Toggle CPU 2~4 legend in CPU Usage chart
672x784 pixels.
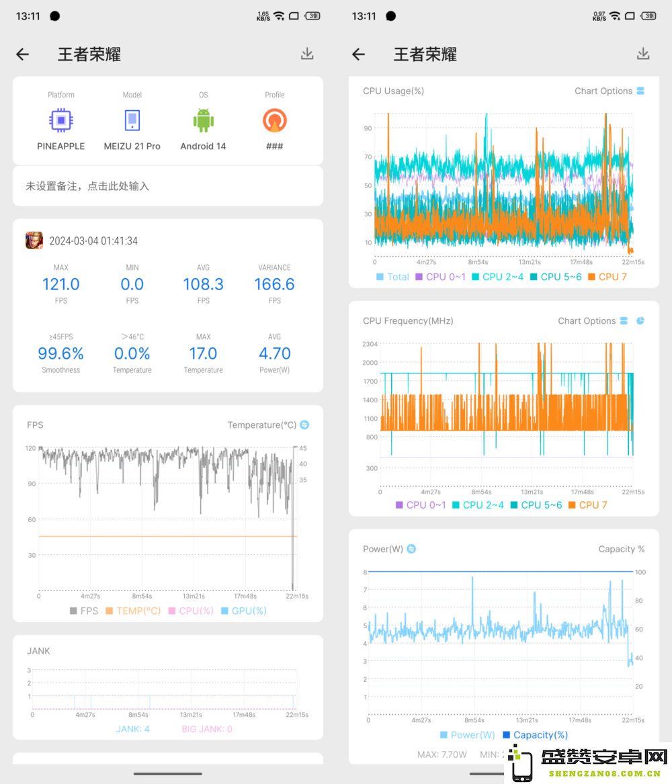[497, 277]
